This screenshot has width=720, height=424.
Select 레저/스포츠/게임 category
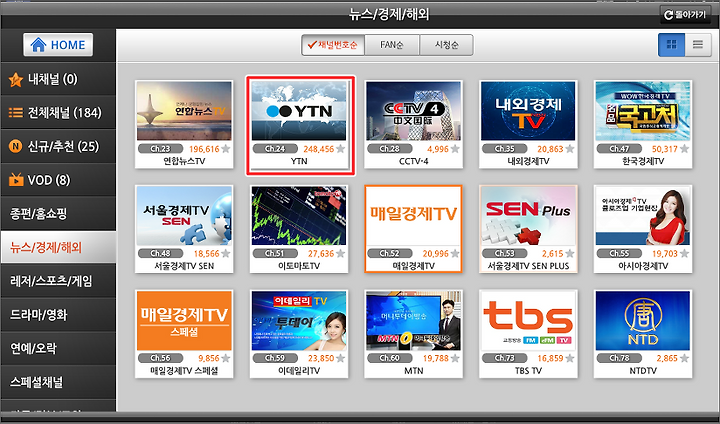click(x=58, y=281)
